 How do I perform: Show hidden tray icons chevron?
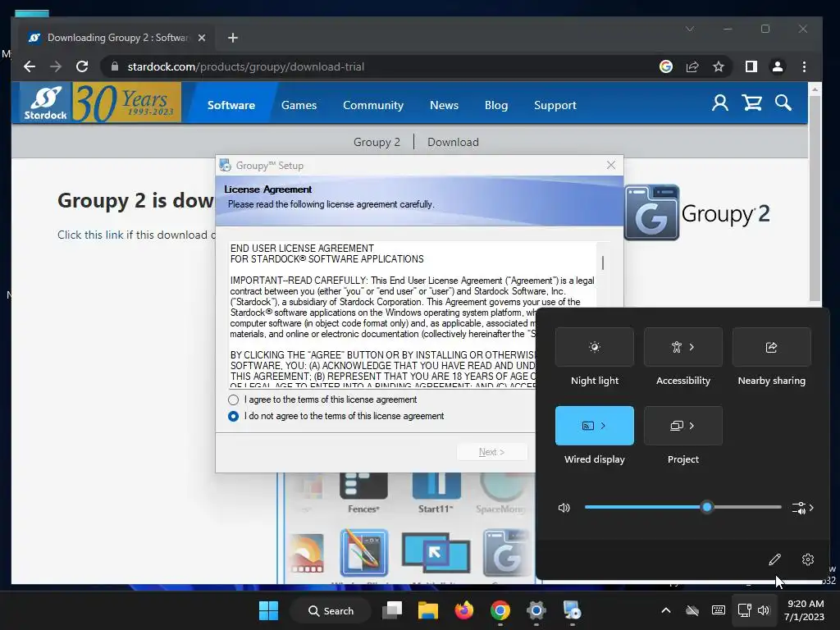665,610
